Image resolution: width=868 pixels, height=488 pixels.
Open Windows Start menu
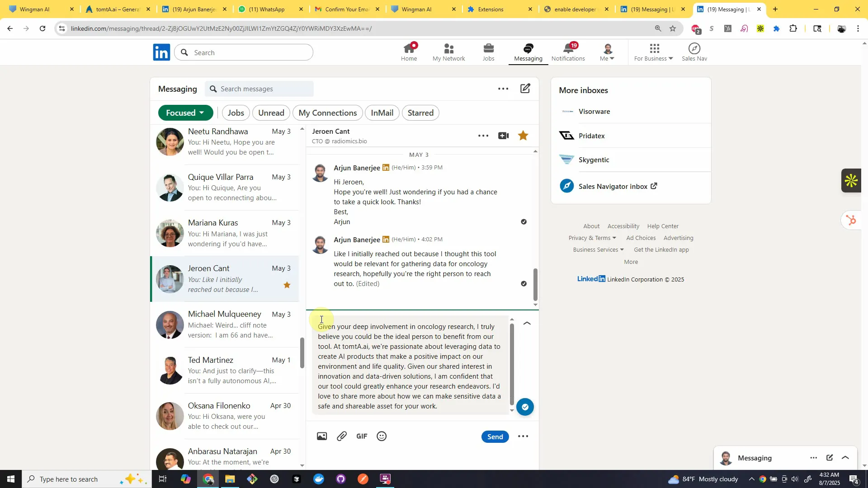coord(11,479)
